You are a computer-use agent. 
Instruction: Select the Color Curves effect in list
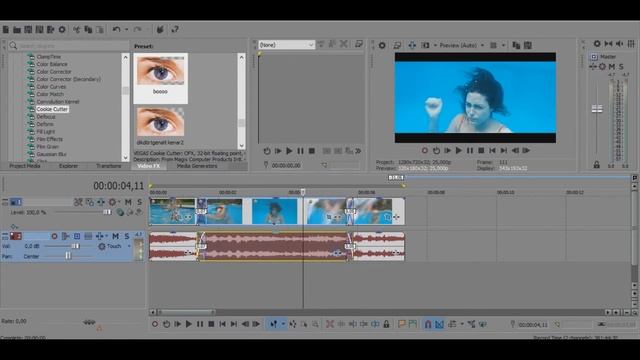51,87
